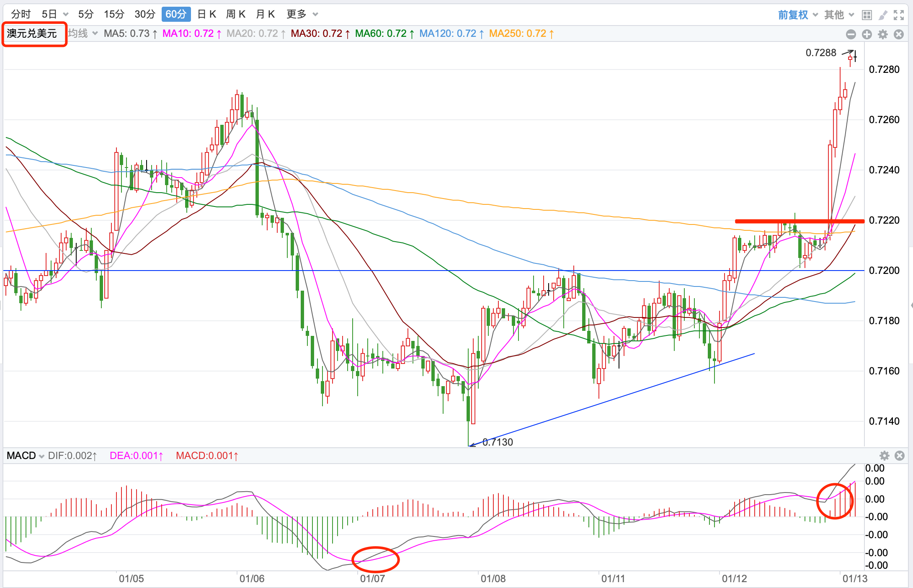Open the 前复权 adjustment dropdown
This screenshot has width=913, height=588.
tap(798, 15)
